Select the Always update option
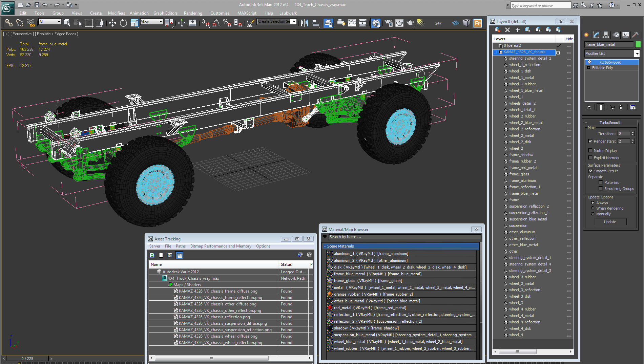The image size is (644, 364). (593, 203)
